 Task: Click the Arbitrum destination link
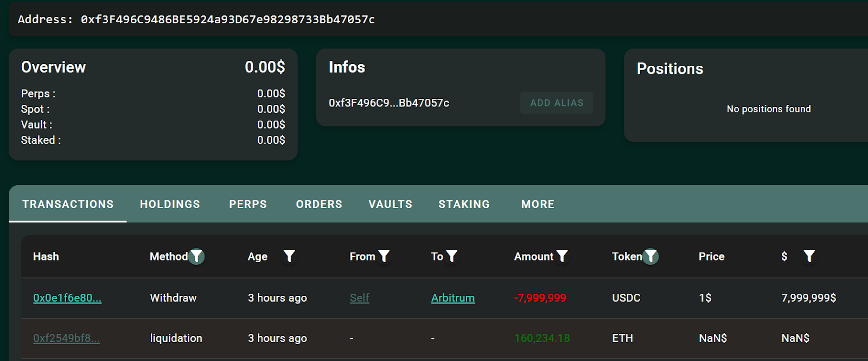452,298
